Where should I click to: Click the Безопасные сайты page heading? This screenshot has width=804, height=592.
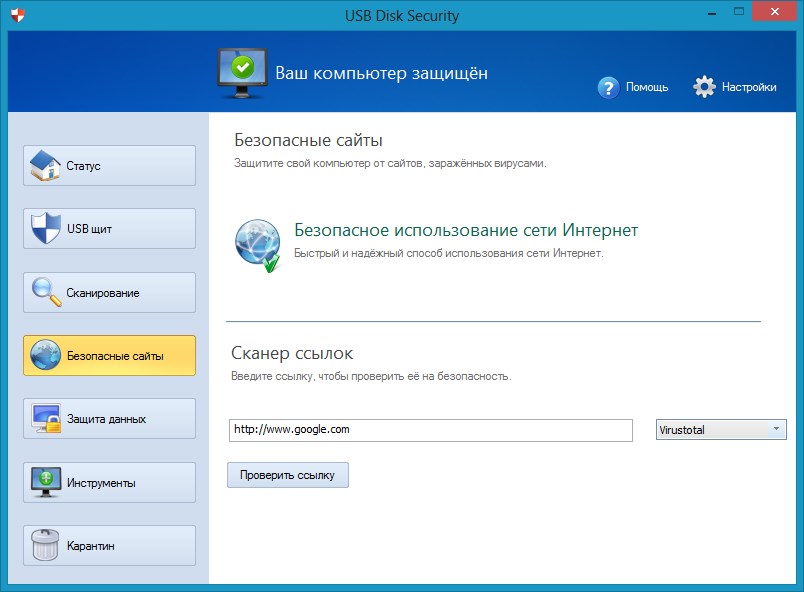308,140
